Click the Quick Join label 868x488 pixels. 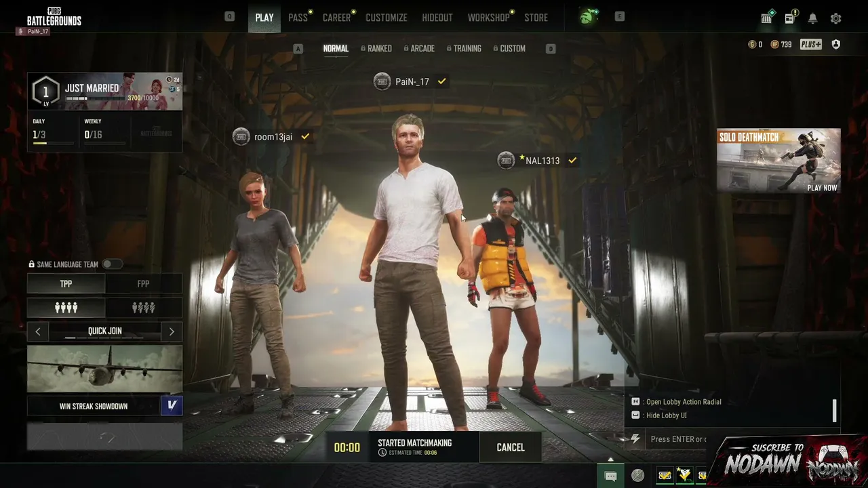[x=105, y=331]
